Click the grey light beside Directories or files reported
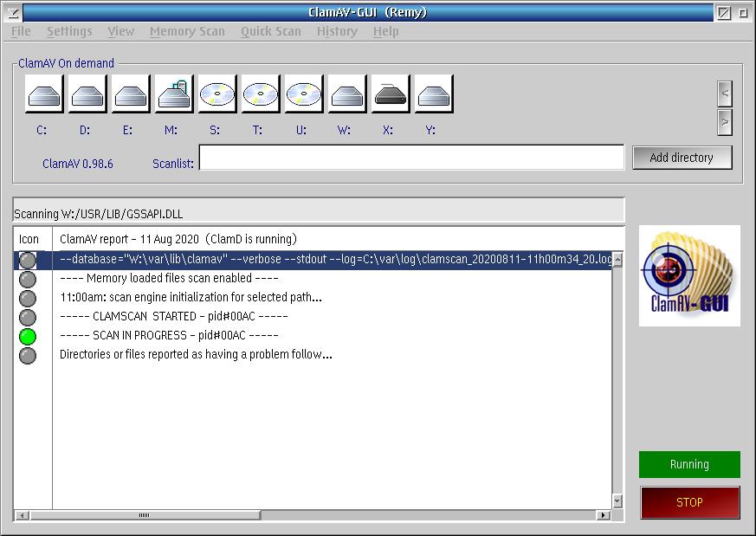The image size is (756, 536). tap(28, 355)
